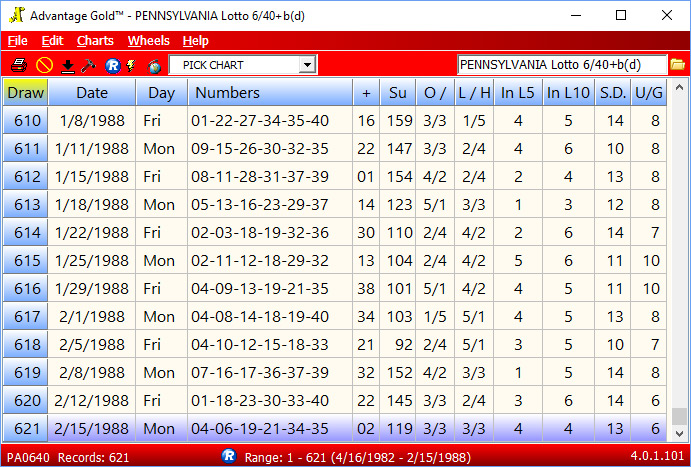The image size is (691, 467).
Task: Click the PA0640 status bar label
Action: pos(28,457)
